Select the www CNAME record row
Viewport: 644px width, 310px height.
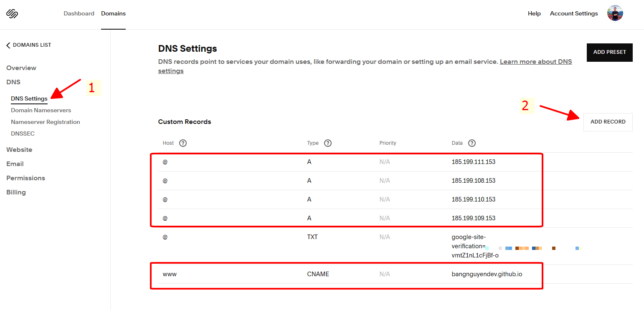click(x=346, y=275)
